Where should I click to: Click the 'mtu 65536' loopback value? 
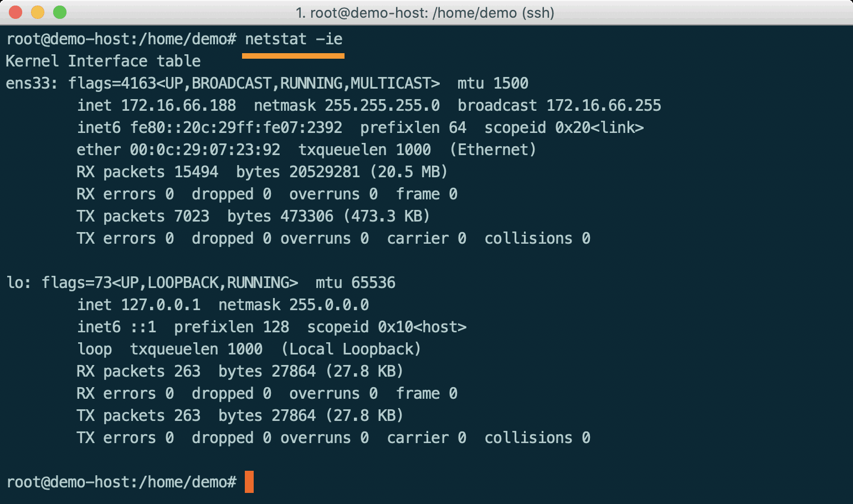[355, 282]
